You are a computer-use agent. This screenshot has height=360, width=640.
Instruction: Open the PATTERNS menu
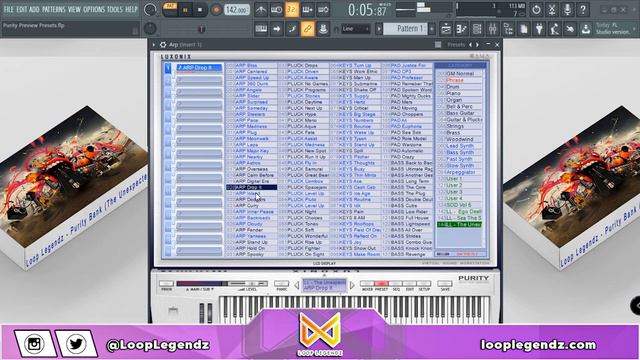(53, 9)
